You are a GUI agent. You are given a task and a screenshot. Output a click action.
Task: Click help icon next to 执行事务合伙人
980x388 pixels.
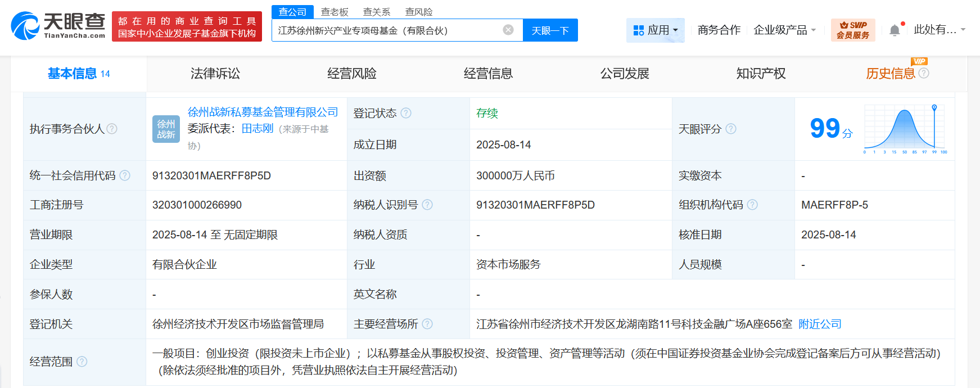[x=112, y=129]
